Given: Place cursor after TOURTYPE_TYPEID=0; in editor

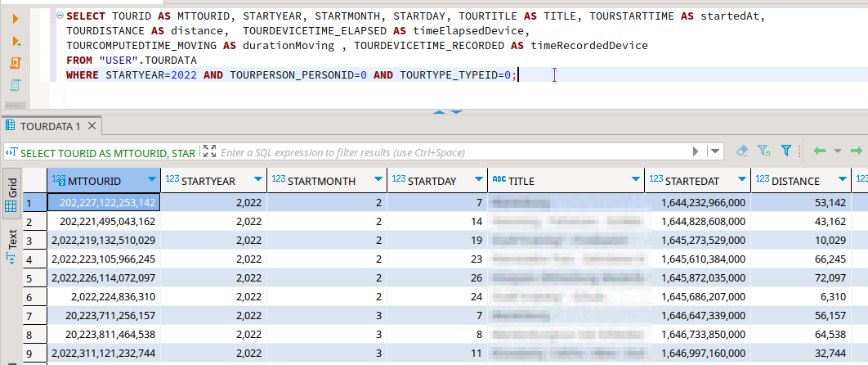Looking at the screenshot, I should tap(518, 74).
